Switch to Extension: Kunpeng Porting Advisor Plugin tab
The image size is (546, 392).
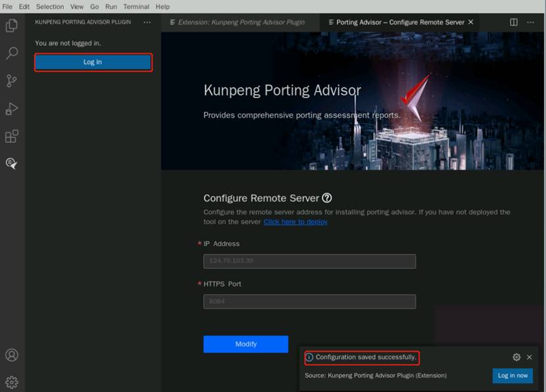point(240,22)
